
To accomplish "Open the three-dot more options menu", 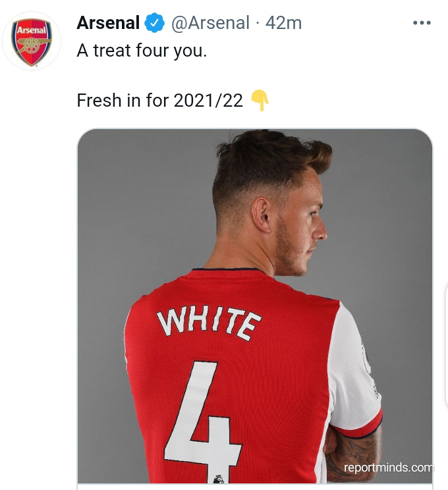I will click(x=422, y=23).
